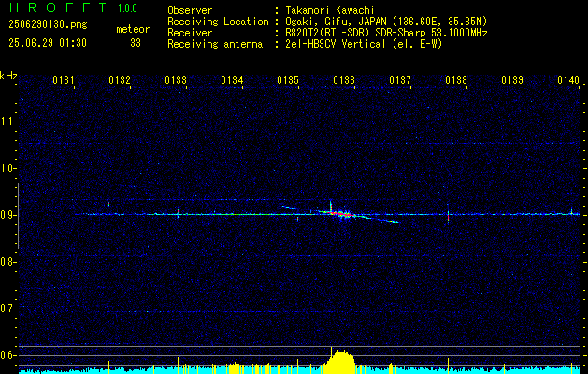Click the large yellow intensity peak at bottom
This screenshot has width=588, height=374.
339,362
